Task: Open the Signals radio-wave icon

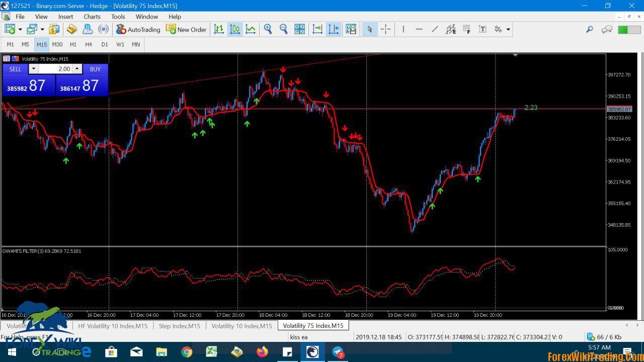Action: tap(104, 29)
